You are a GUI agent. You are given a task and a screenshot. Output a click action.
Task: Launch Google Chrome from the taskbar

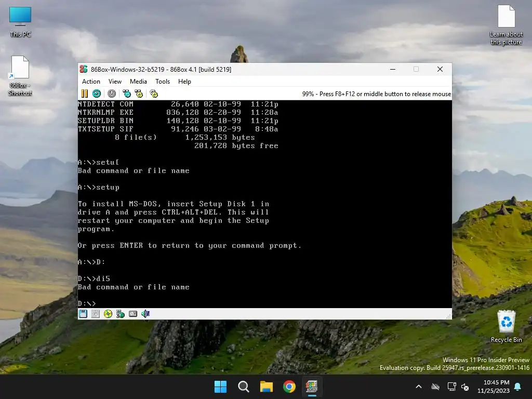pos(289,387)
